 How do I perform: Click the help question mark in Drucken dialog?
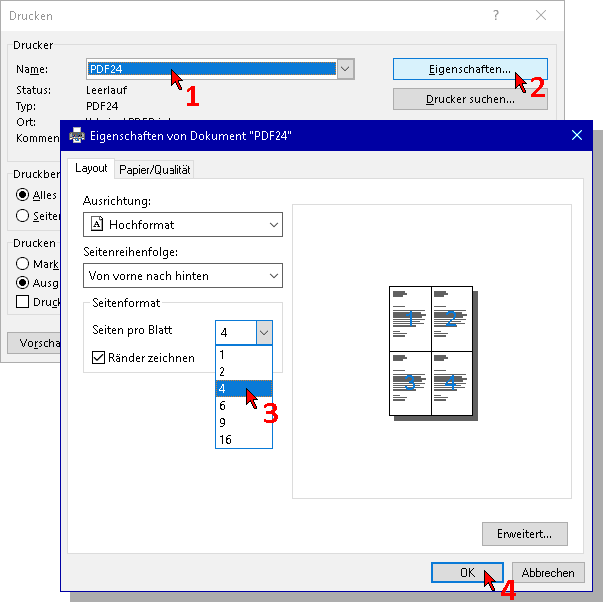click(496, 15)
